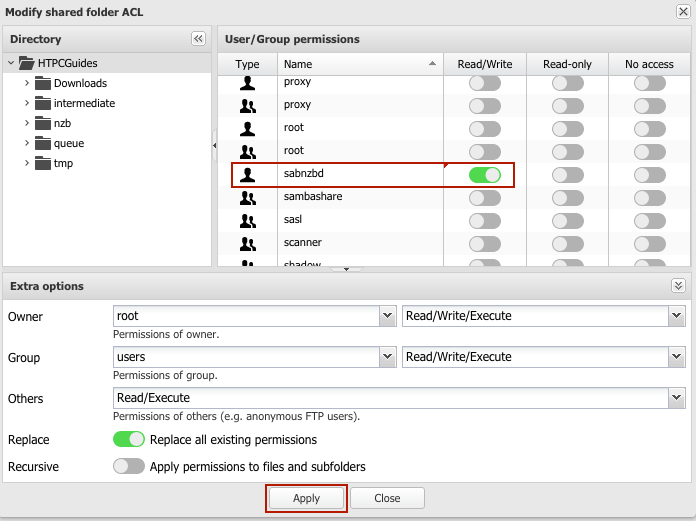Image resolution: width=696 pixels, height=521 pixels.
Task: Click the Close button
Action: click(387, 498)
